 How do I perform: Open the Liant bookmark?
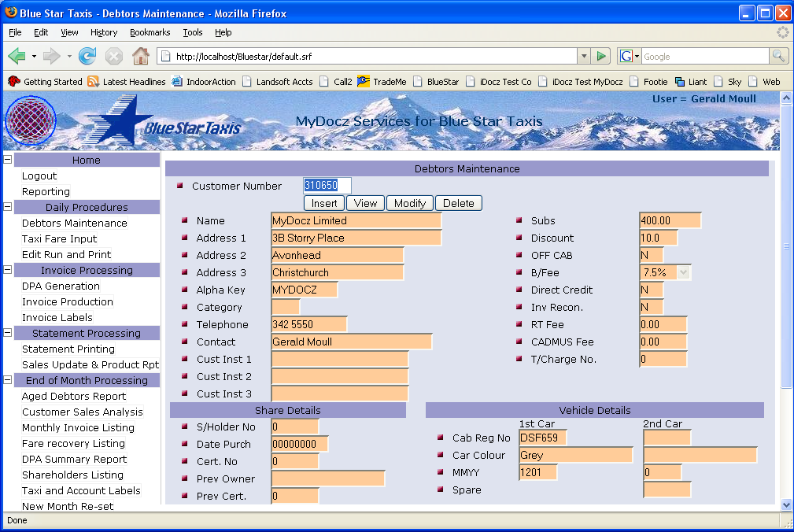pos(691,82)
